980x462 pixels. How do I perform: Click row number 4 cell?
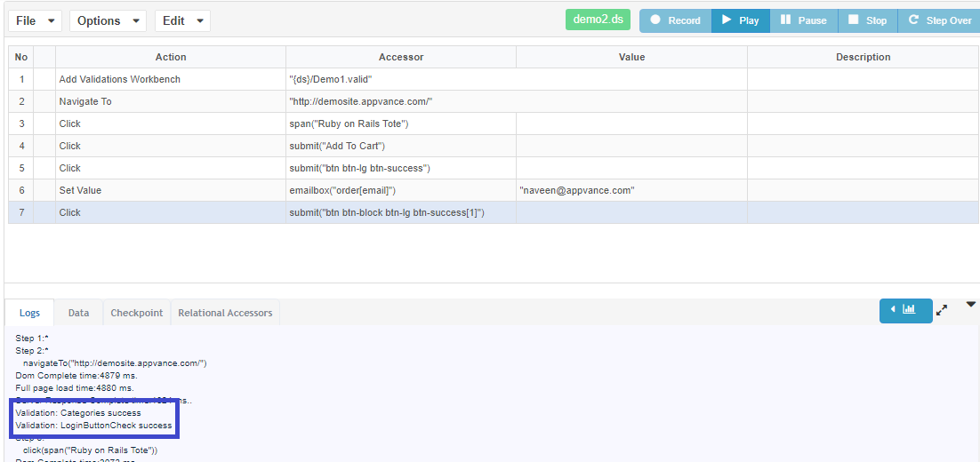point(21,146)
